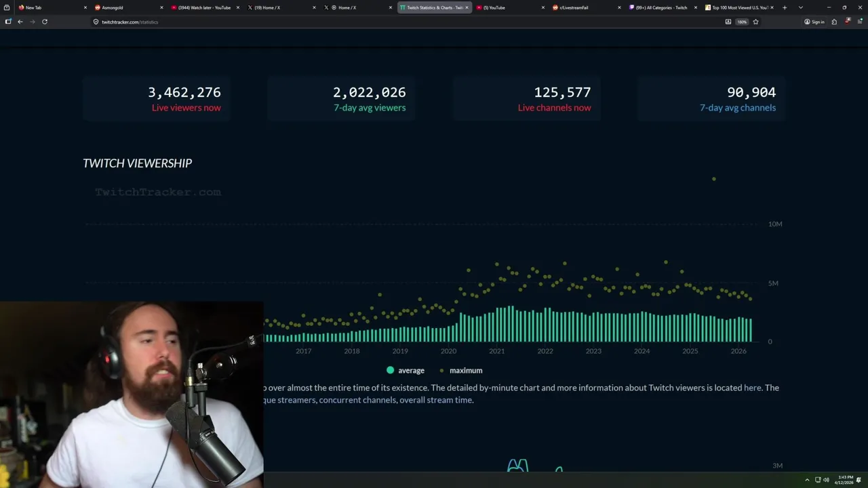Close the All Categories - Twitch tab
Screen dimensions: 868x488
coord(696,7)
